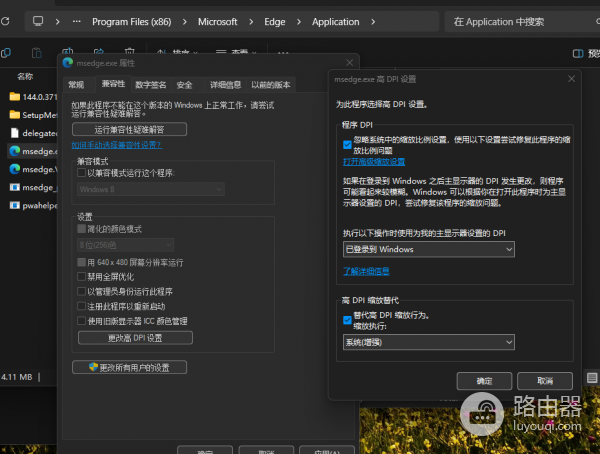Viewport: 600px width, 454px height.
Task: Open the '已登录到 Windows' dropdown
Action: (429, 249)
